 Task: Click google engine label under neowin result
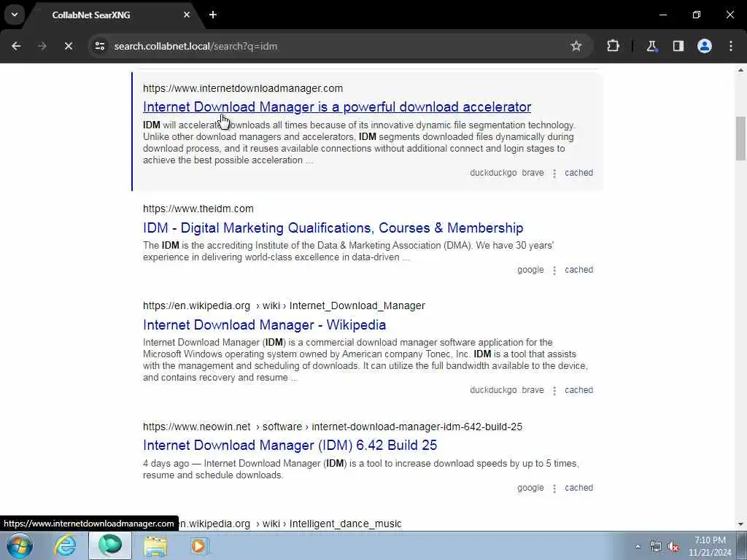530,488
